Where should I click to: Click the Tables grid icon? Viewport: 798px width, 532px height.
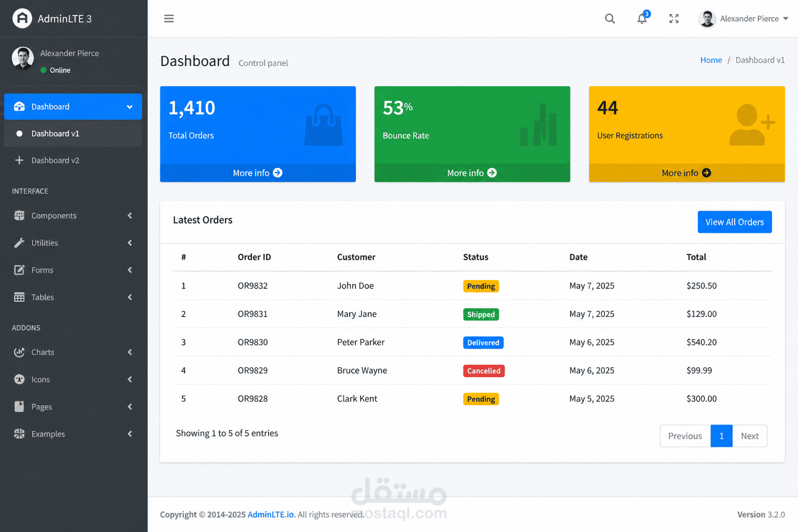(19, 297)
